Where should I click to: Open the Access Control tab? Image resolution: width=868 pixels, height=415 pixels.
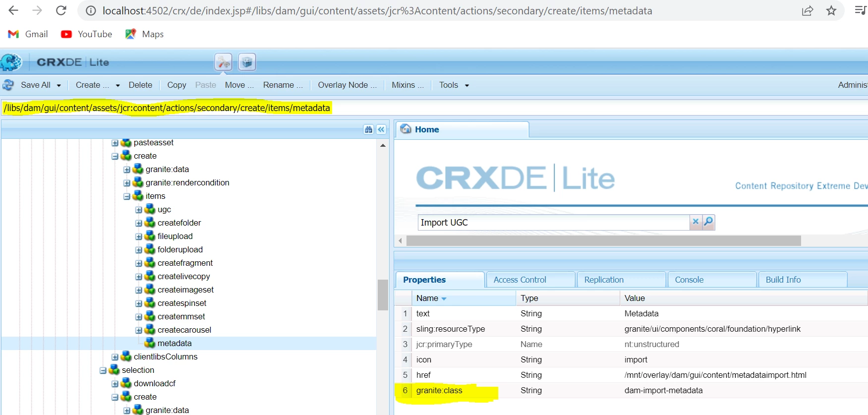tap(531, 280)
